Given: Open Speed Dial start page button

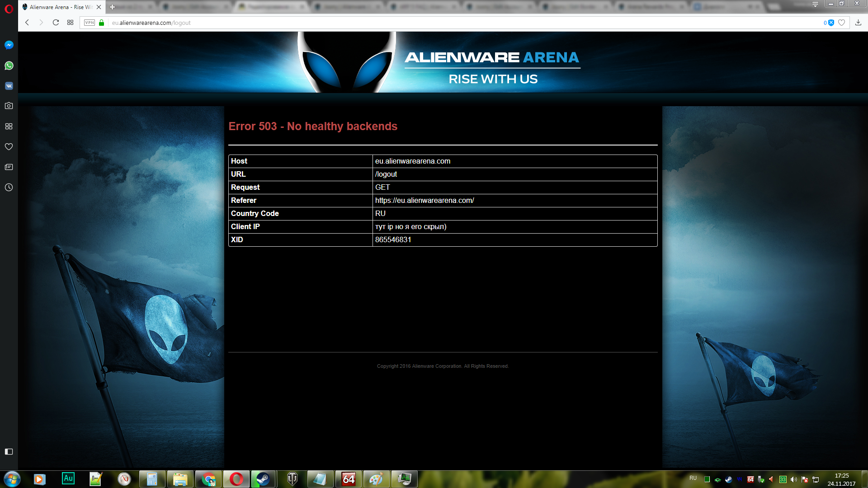Looking at the screenshot, I should tap(70, 23).
